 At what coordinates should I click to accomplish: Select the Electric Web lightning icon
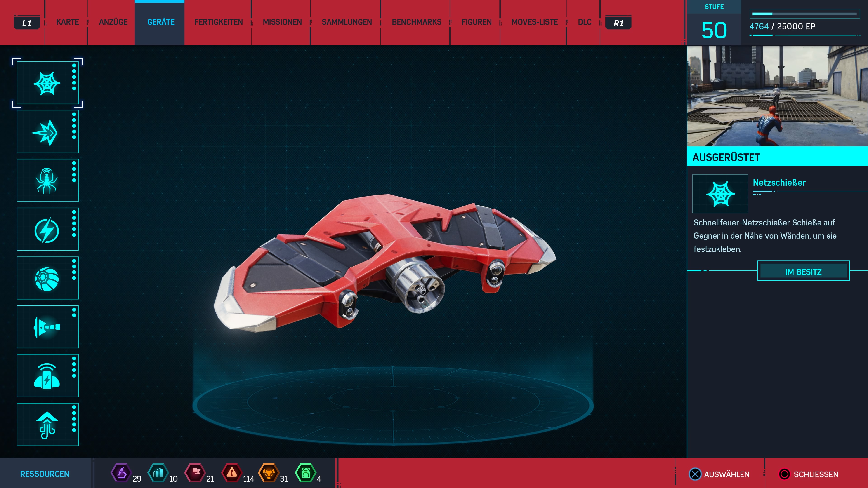(x=47, y=230)
